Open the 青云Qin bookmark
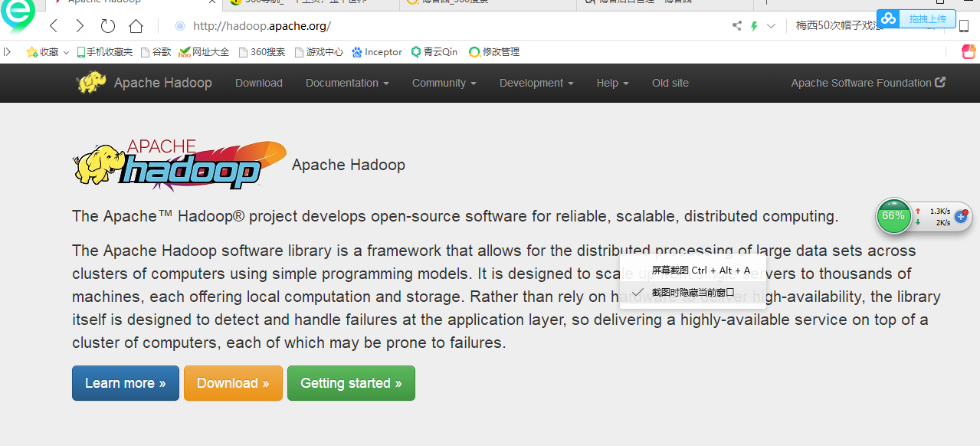980x446 pixels. pos(434,52)
